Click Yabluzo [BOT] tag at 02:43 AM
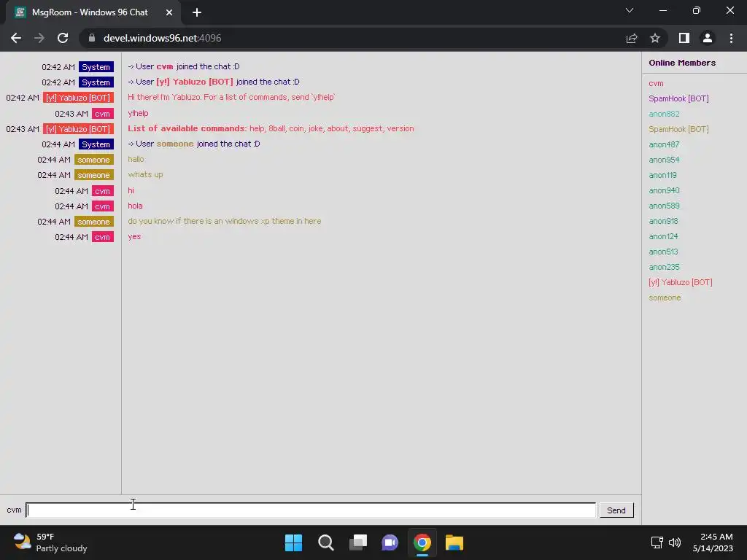The height and width of the screenshot is (560, 747). (x=78, y=129)
